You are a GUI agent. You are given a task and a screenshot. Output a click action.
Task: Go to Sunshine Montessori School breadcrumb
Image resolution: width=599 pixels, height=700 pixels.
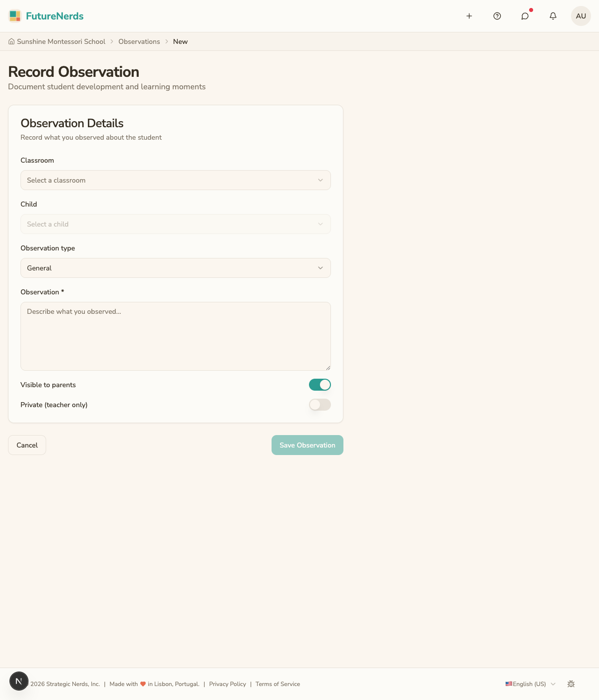tap(61, 41)
